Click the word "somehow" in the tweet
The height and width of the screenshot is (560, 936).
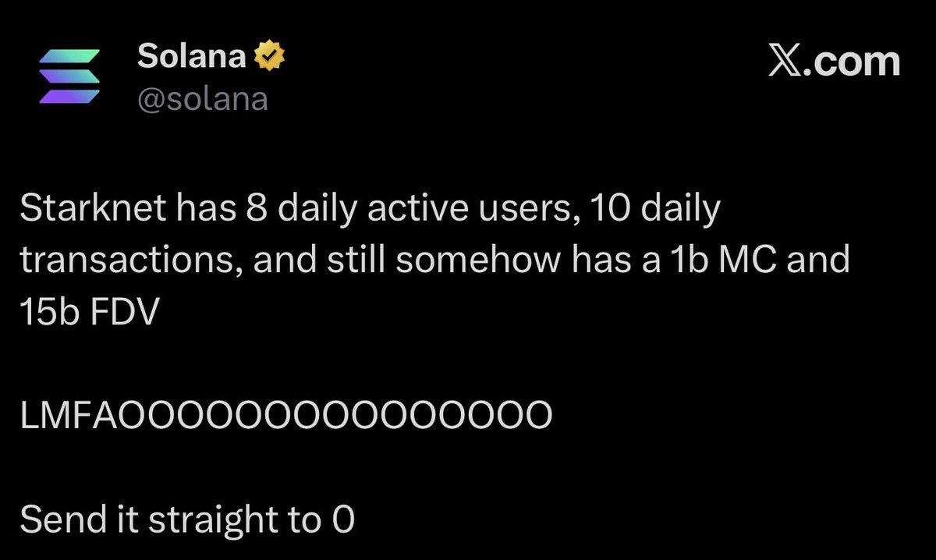pyautogui.click(x=480, y=261)
